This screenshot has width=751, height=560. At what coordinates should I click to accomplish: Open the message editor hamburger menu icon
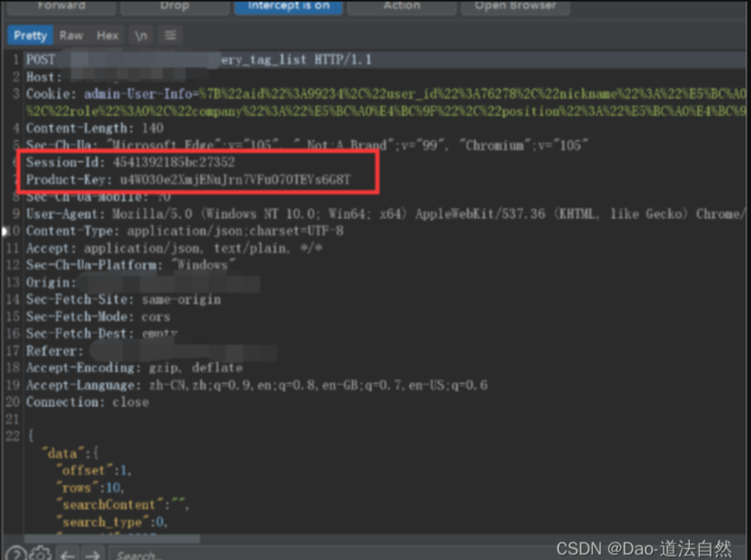pos(170,35)
